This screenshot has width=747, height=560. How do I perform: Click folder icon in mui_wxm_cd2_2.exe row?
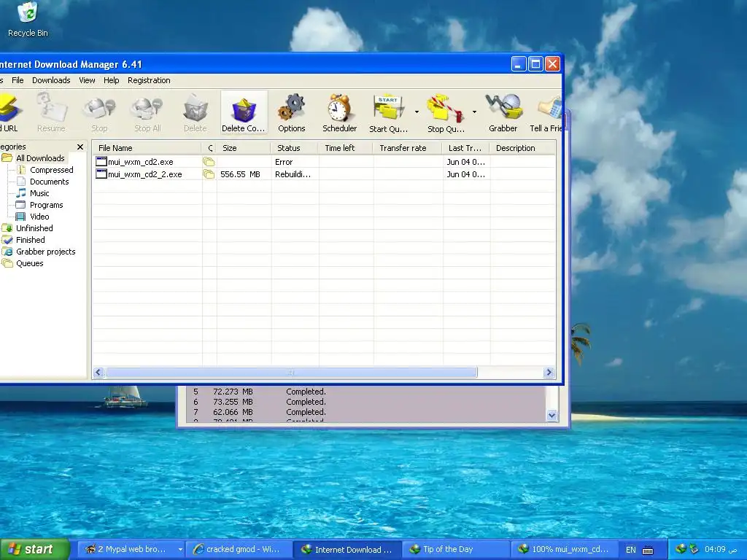tap(209, 174)
